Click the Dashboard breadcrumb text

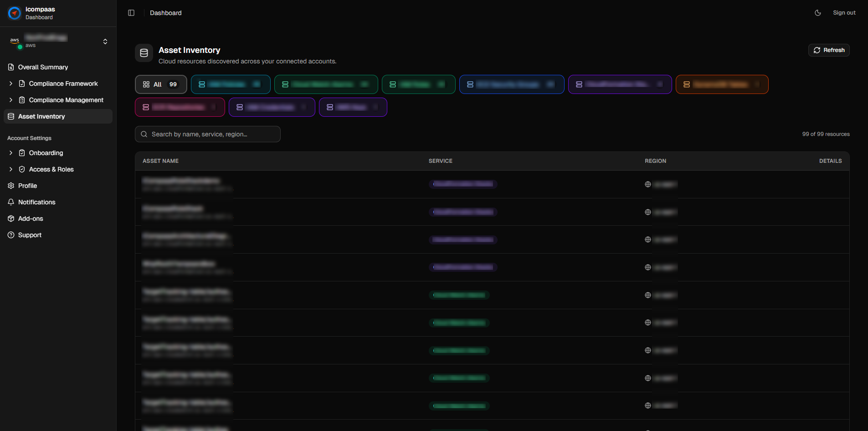click(x=166, y=13)
